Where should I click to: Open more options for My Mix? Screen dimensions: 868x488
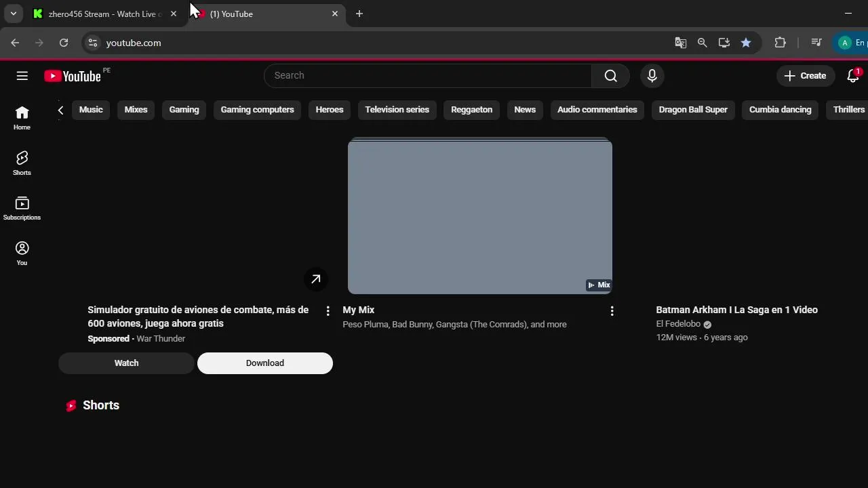(x=612, y=311)
